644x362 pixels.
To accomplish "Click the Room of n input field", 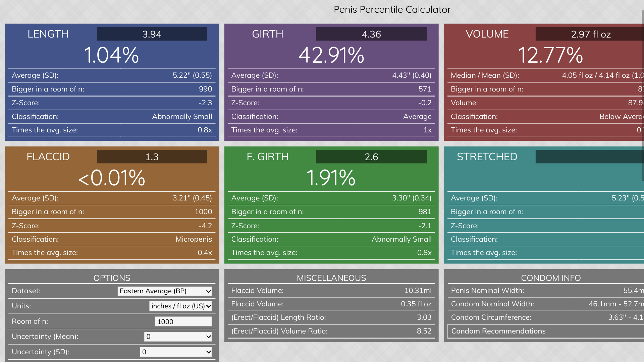I will click(x=183, y=321).
